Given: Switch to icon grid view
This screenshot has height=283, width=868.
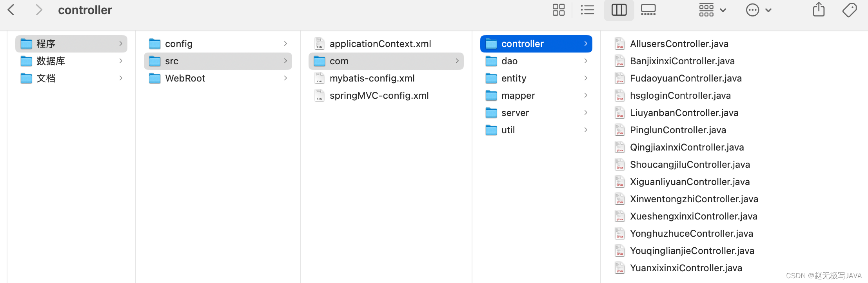Looking at the screenshot, I should pyautogui.click(x=558, y=10).
